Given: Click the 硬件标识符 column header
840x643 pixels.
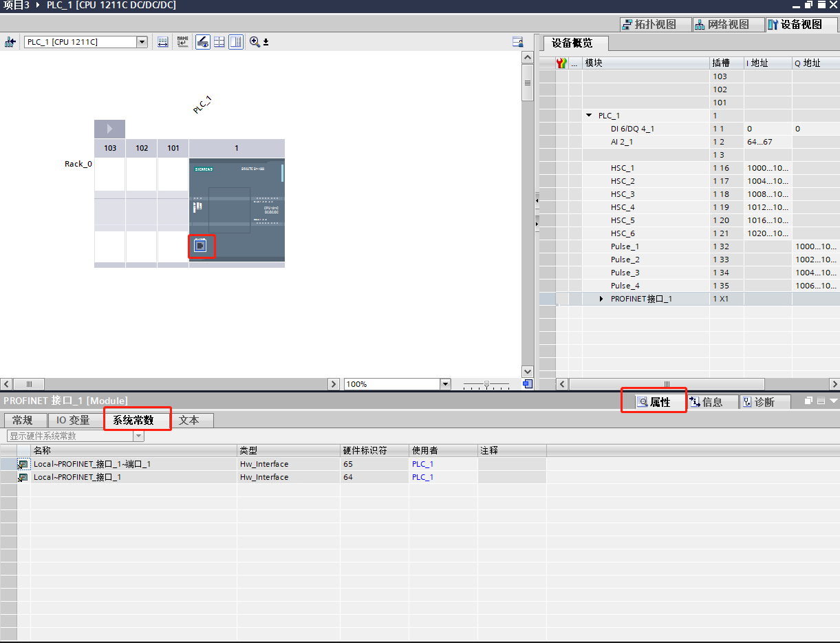Looking at the screenshot, I should coord(374,450).
